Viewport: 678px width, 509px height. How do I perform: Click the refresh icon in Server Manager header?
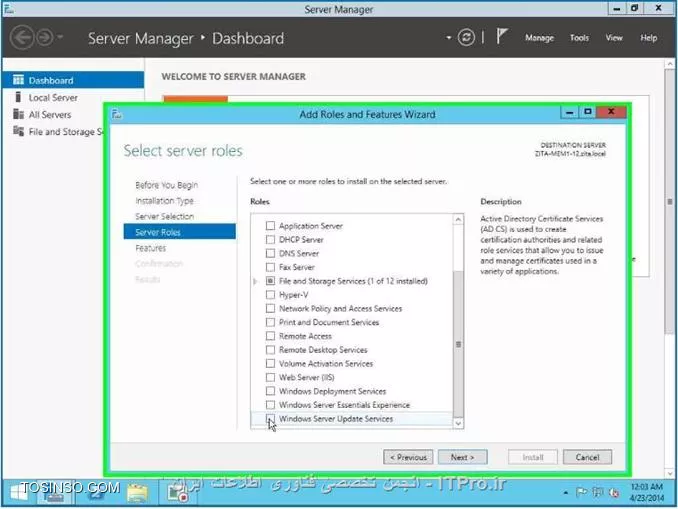[x=466, y=38]
